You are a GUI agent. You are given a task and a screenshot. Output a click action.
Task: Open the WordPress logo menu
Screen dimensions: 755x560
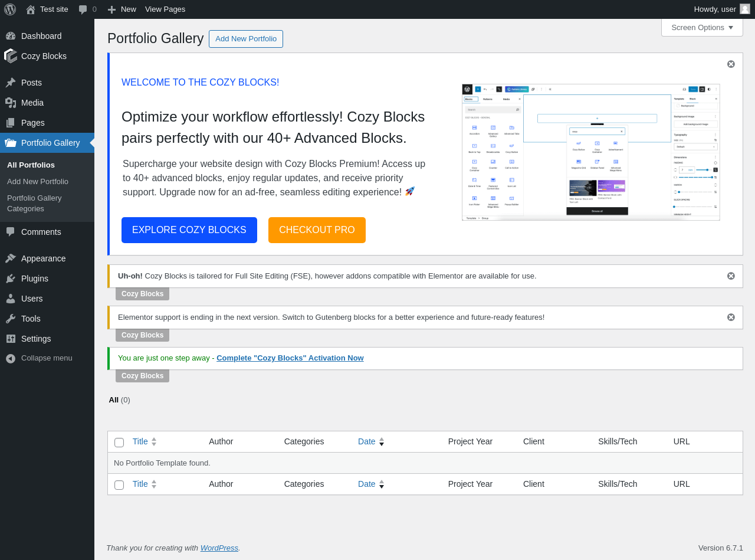10,9
